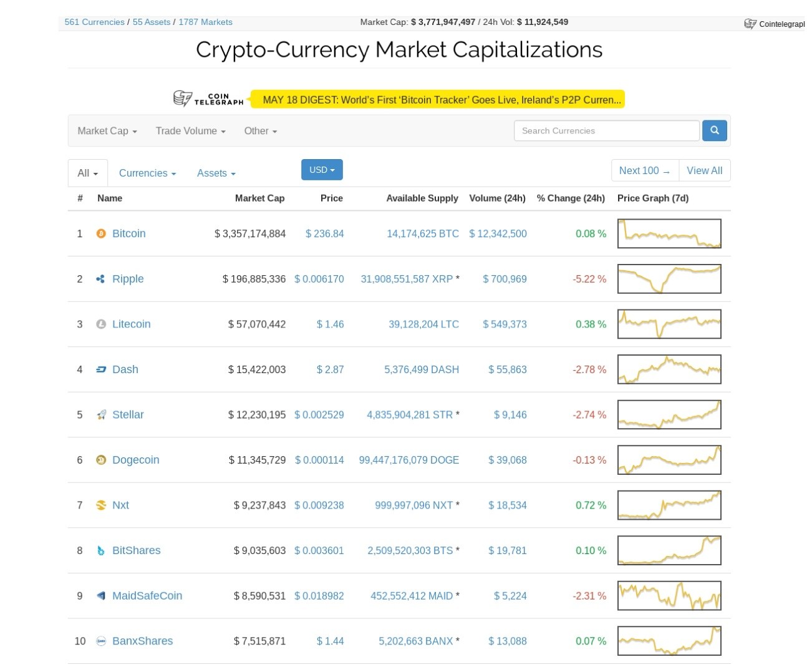Click the Cointelegraph icon in top corner
Image resolution: width=807 pixels, height=672 pixels.
click(750, 24)
